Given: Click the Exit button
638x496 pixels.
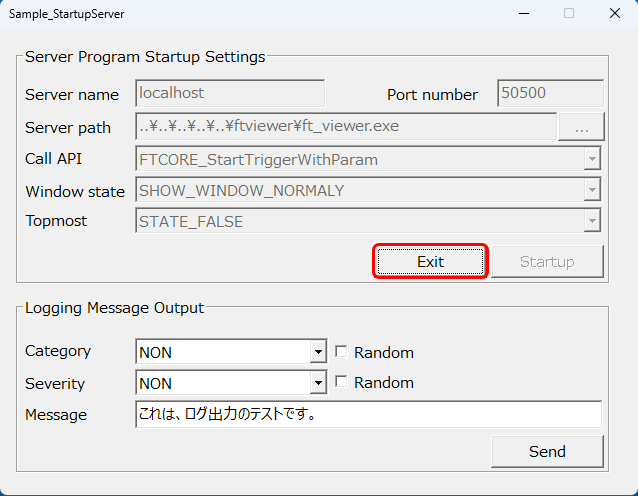Looking at the screenshot, I should (x=430, y=262).
